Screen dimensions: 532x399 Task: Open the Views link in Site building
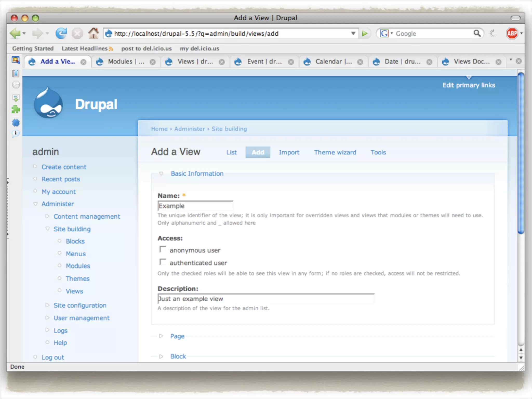pos(74,291)
